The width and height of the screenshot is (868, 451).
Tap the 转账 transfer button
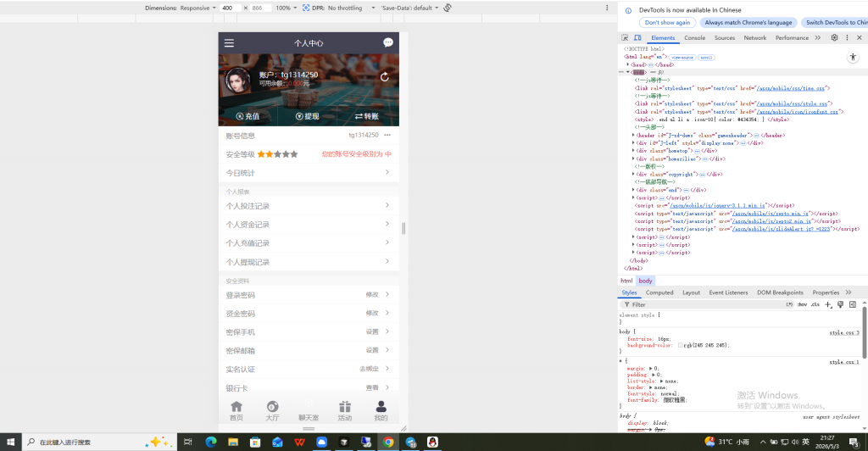coord(367,116)
